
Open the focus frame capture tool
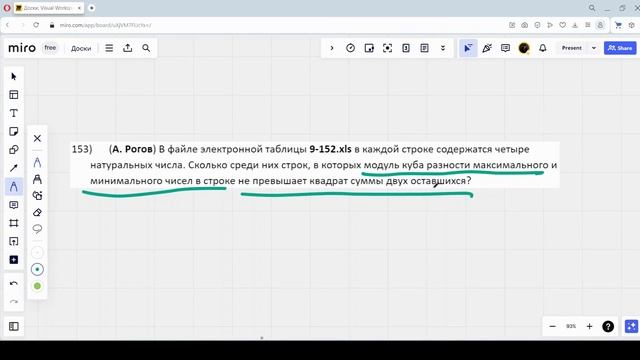(387, 48)
